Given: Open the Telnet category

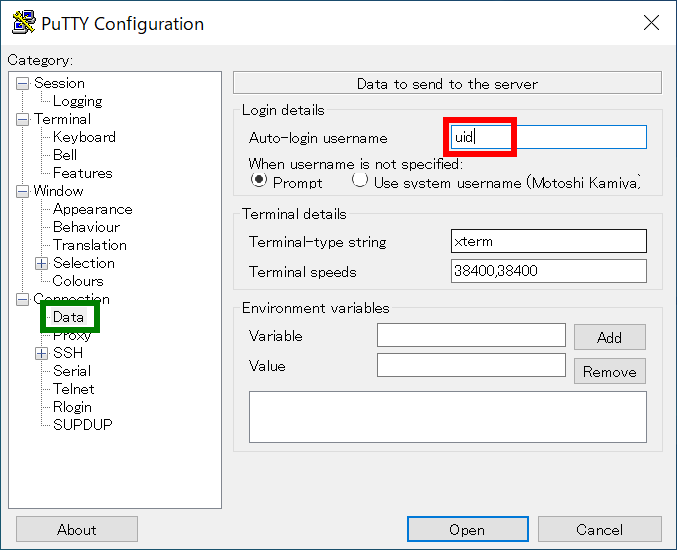Looking at the screenshot, I should [x=73, y=389].
